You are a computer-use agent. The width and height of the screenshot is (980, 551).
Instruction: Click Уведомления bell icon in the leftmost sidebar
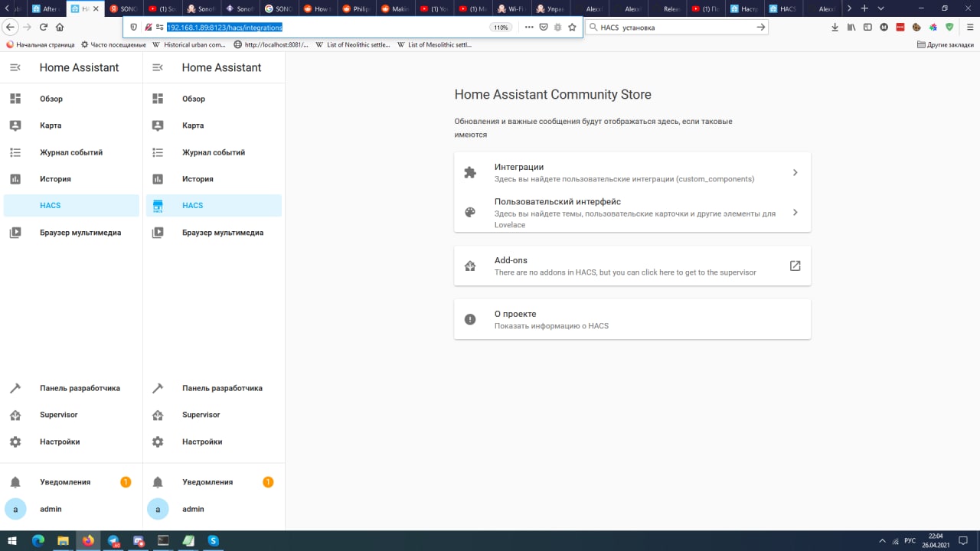tap(15, 482)
